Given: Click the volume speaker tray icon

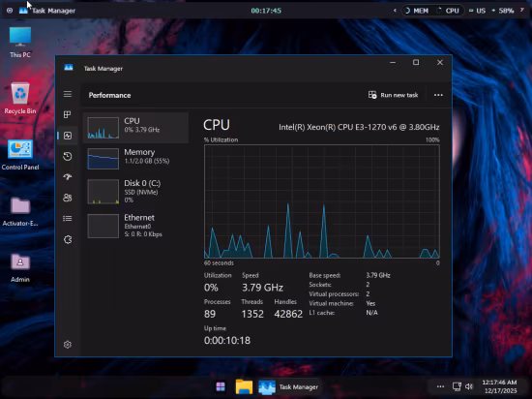Looking at the screenshot, I should [469, 386].
